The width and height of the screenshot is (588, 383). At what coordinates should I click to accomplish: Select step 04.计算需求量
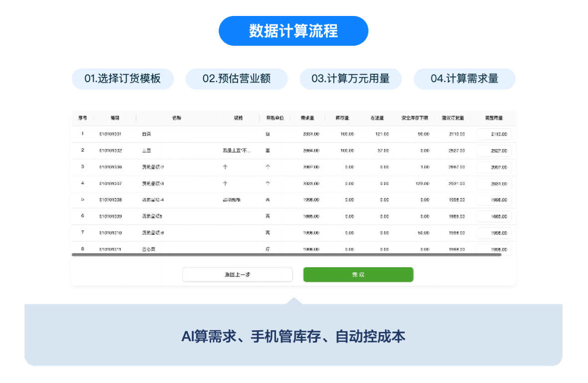[x=464, y=79]
